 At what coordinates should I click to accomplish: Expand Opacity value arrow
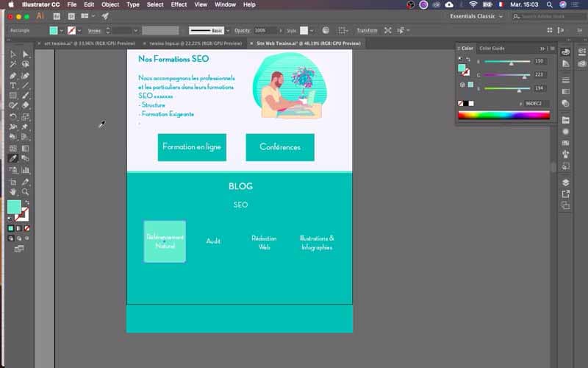tap(281, 30)
